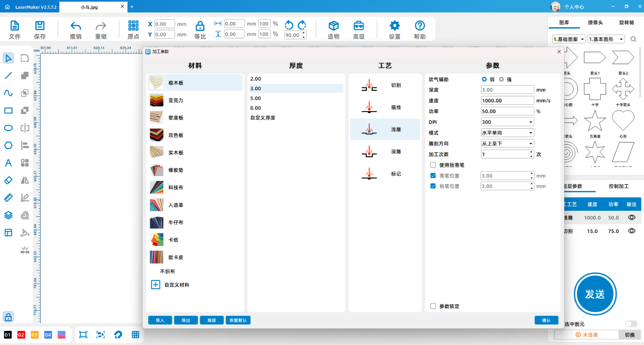Select the red 02 layer color swatch

21,335
